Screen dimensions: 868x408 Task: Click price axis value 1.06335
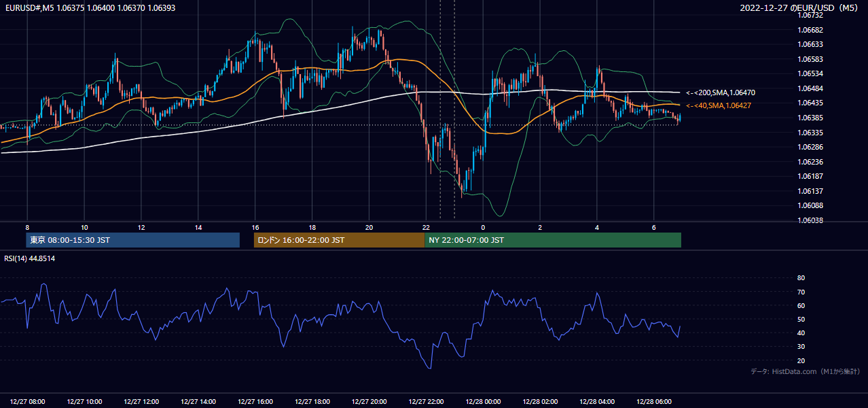point(810,133)
